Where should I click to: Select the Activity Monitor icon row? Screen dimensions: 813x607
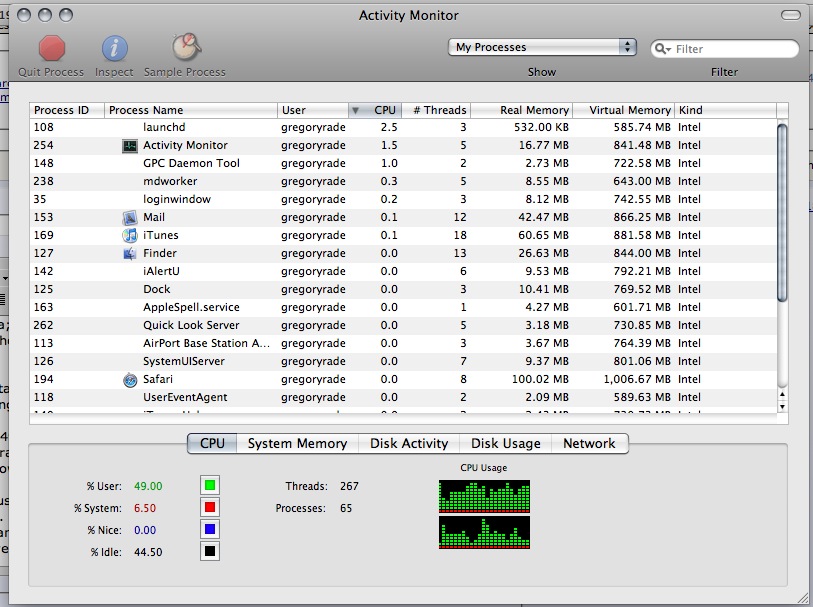[129, 146]
